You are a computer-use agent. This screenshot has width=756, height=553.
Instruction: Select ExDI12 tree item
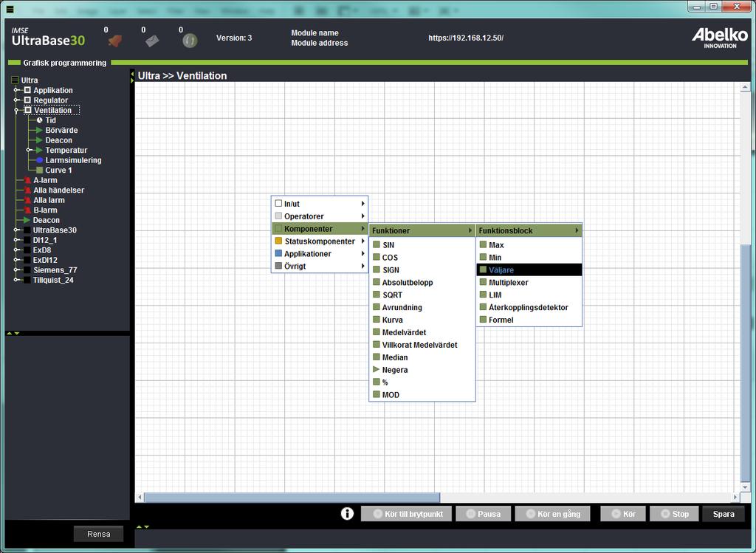point(45,260)
